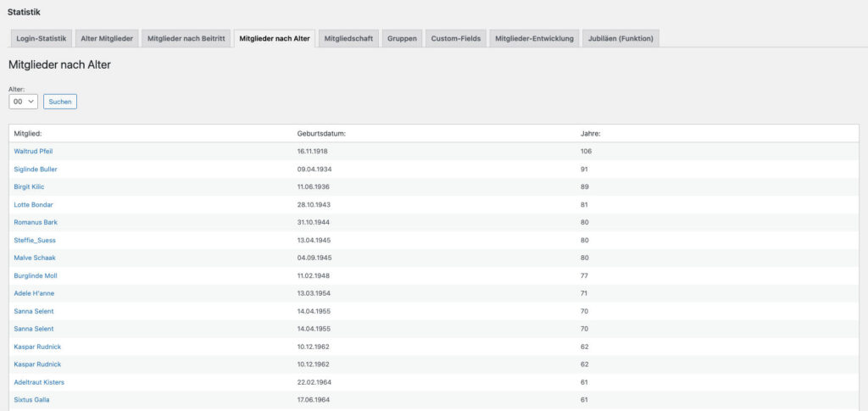868x411 pixels.
Task: Click the Suchen button
Action: (x=60, y=102)
